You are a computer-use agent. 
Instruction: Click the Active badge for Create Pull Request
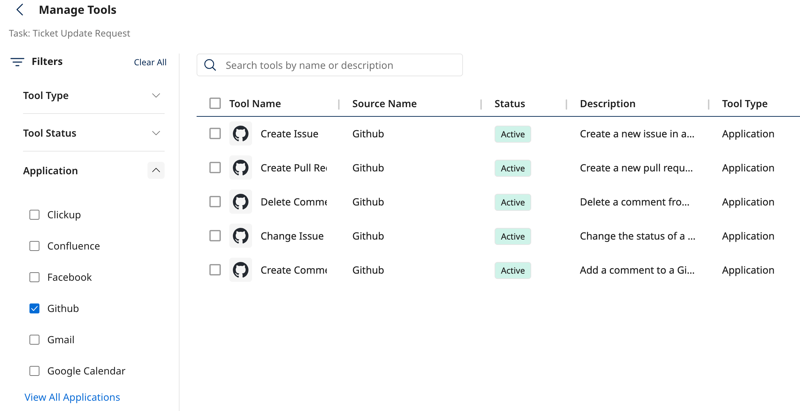(513, 168)
